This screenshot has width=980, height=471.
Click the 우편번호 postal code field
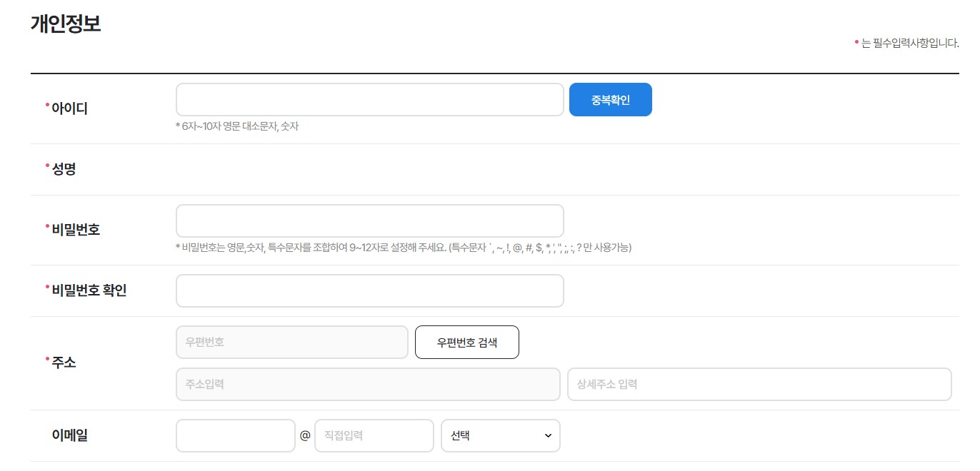click(x=291, y=342)
